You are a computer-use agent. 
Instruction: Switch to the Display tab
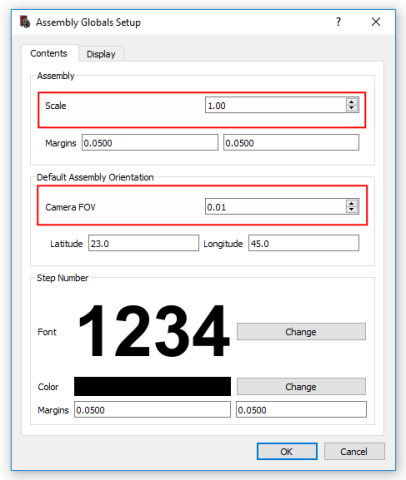[101, 54]
